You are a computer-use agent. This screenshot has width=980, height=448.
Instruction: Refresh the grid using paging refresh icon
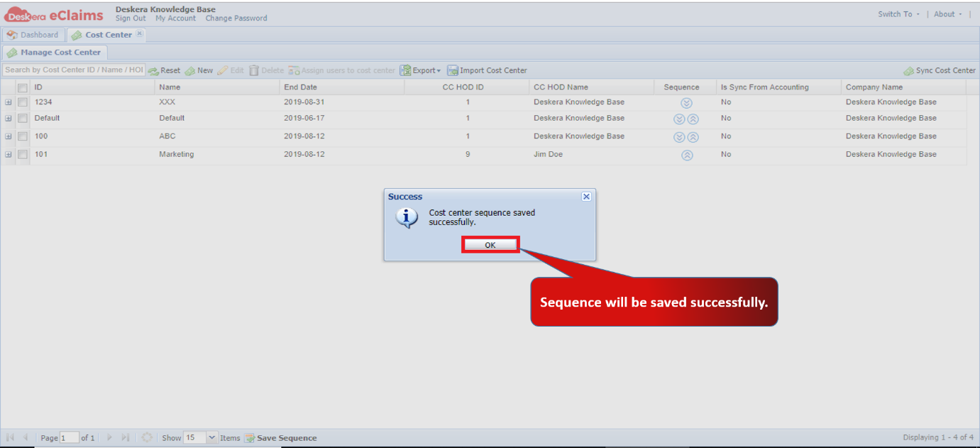point(147,438)
